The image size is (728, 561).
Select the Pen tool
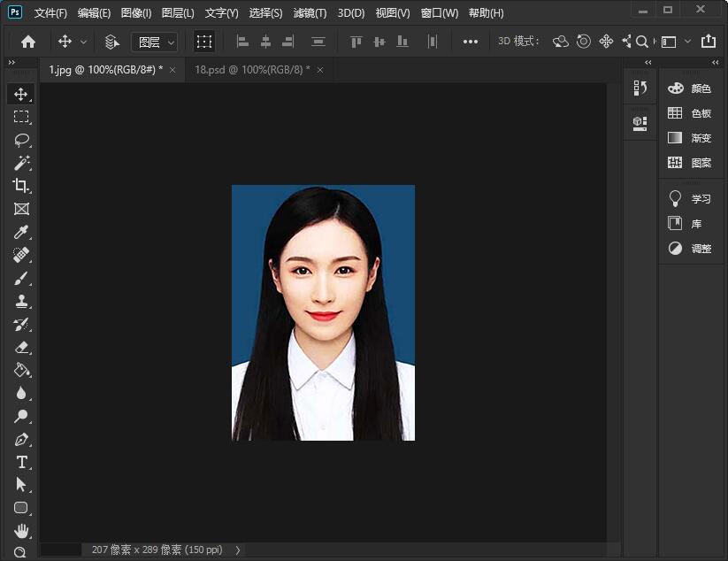pos(21,440)
